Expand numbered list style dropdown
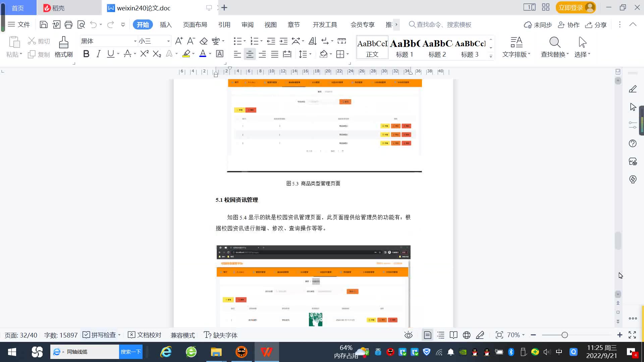644x362 pixels. pyautogui.click(x=261, y=41)
